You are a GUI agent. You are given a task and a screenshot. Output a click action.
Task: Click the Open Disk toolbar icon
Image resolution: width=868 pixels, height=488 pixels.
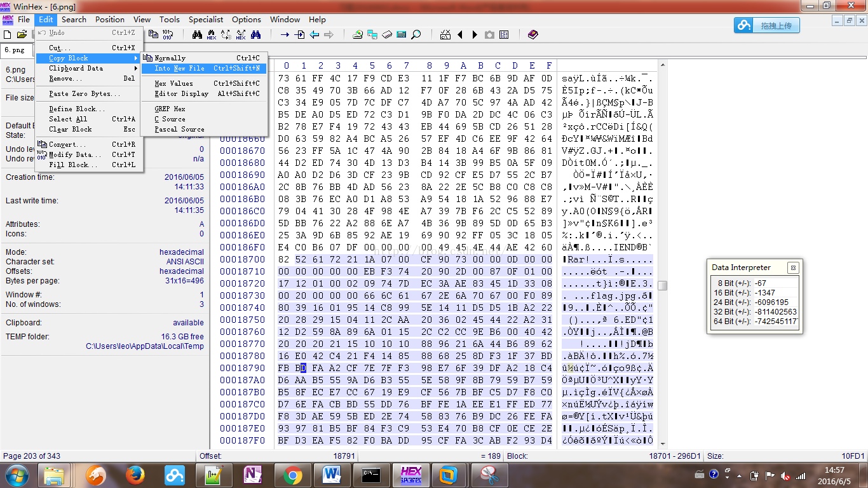click(x=357, y=34)
